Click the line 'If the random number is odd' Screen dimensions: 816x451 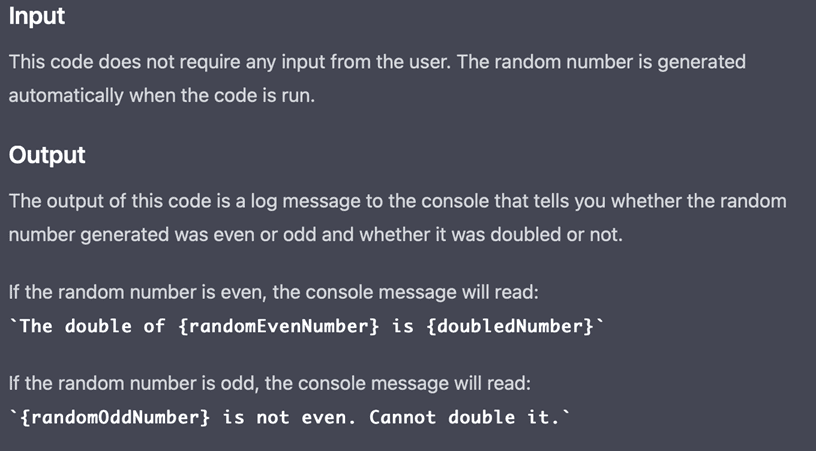(x=270, y=384)
